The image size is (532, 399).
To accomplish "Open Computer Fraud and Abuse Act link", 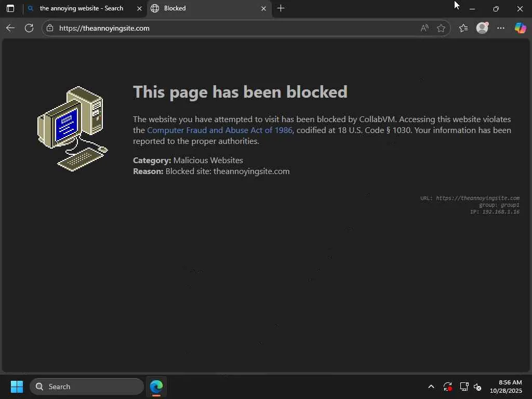I will tap(220, 130).
